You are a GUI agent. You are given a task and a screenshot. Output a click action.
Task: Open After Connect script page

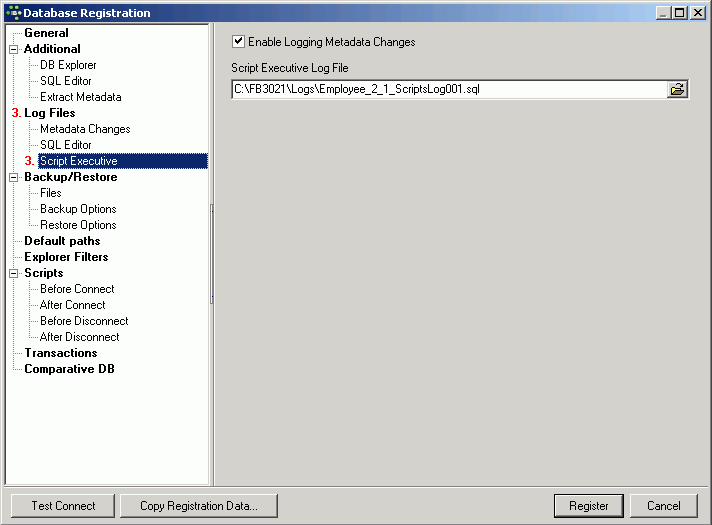tap(73, 305)
